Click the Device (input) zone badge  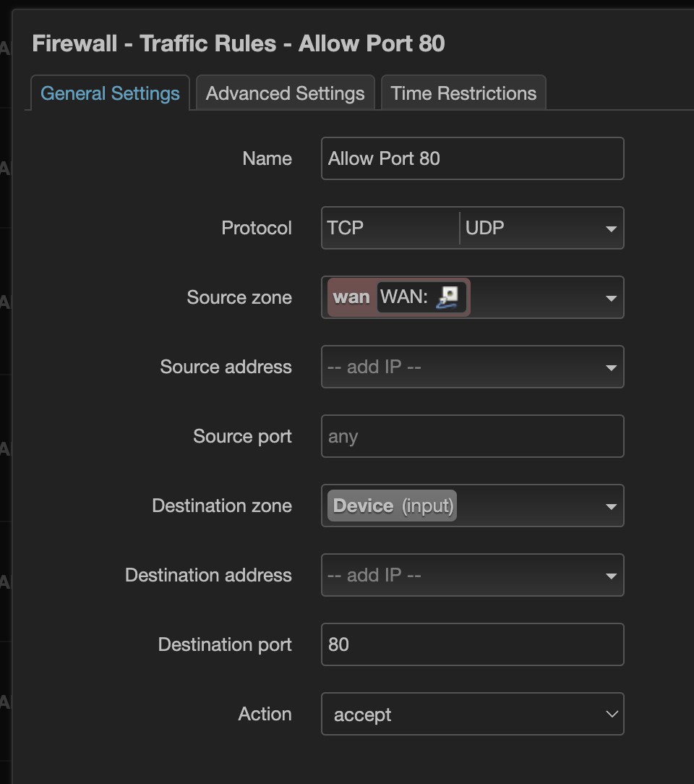(x=393, y=506)
